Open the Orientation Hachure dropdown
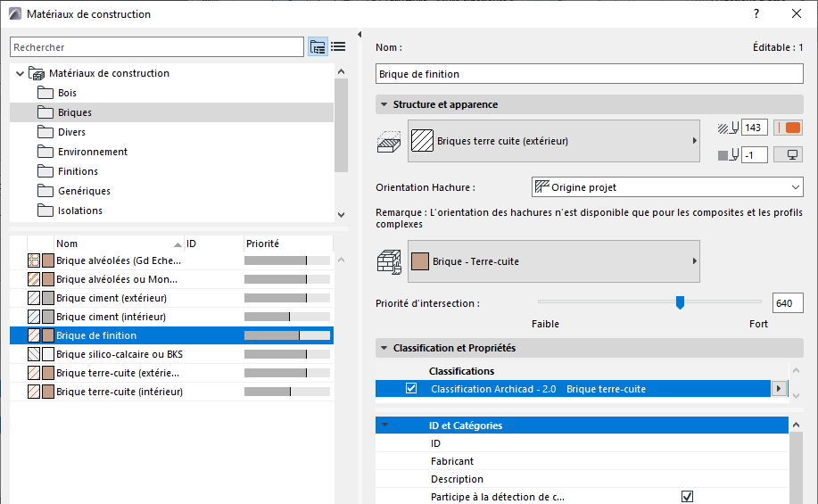 pos(666,187)
